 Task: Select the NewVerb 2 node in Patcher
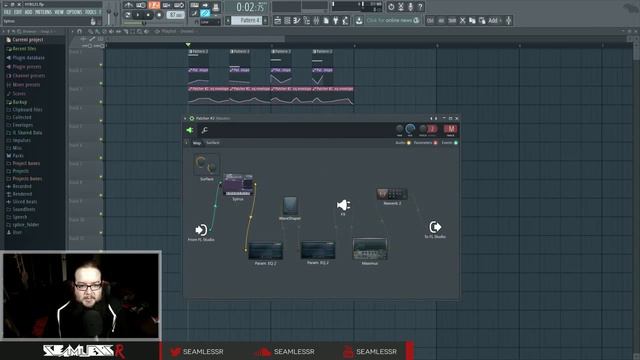point(392,194)
